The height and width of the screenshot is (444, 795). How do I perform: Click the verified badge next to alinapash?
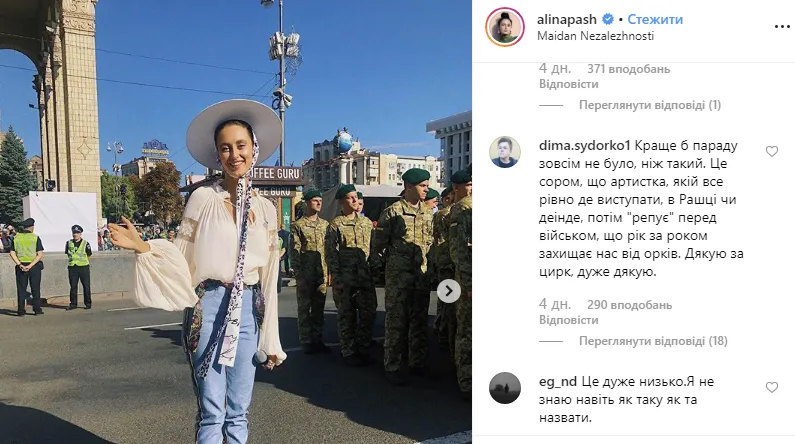click(x=607, y=19)
